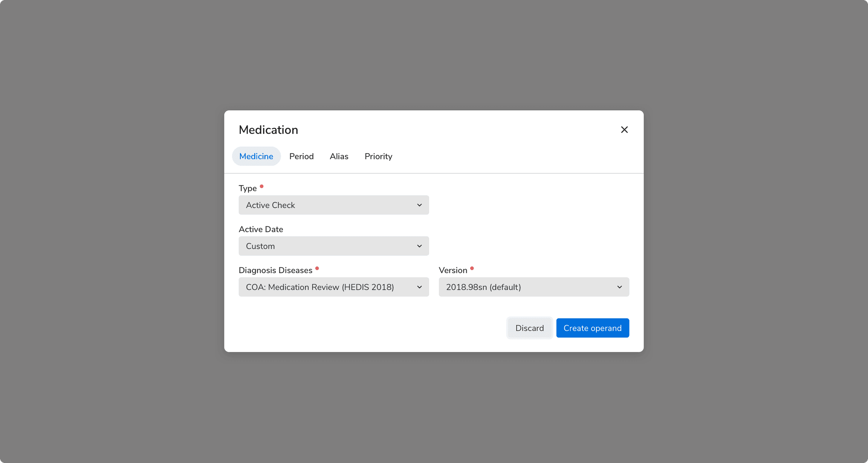The width and height of the screenshot is (868, 463).
Task: Click the Create operand button
Action: coord(592,328)
